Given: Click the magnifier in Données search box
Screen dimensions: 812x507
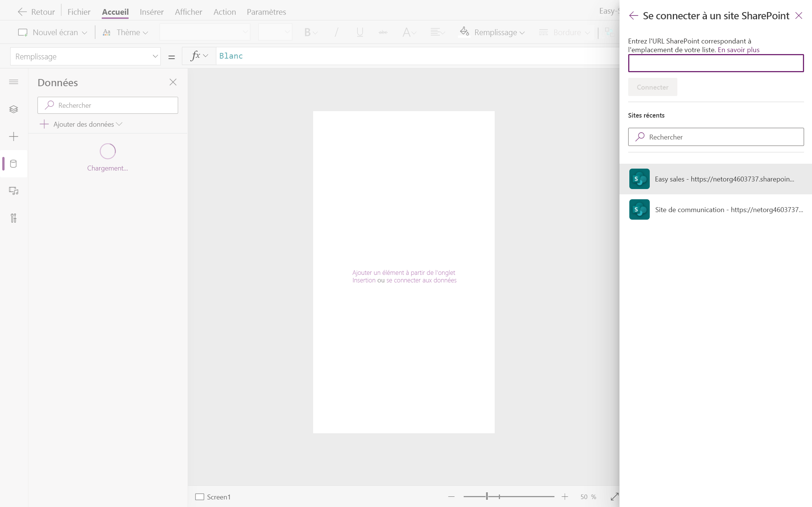Looking at the screenshot, I should point(49,105).
